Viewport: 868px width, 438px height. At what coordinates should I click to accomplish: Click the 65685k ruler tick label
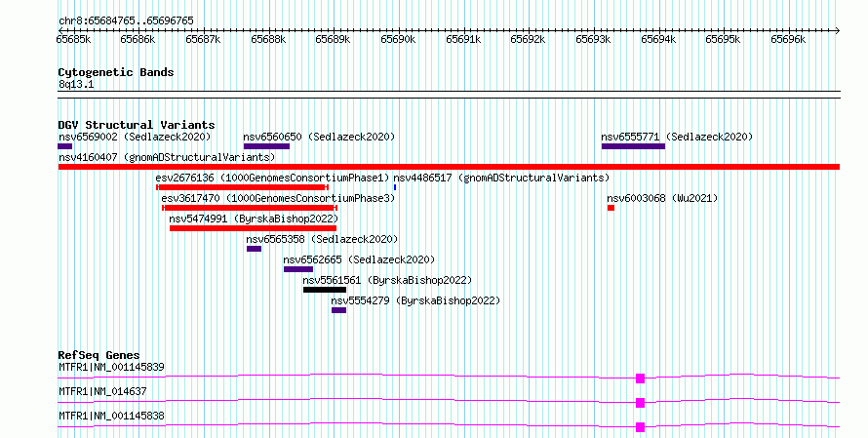pyautogui.click(x=73, y=39)
